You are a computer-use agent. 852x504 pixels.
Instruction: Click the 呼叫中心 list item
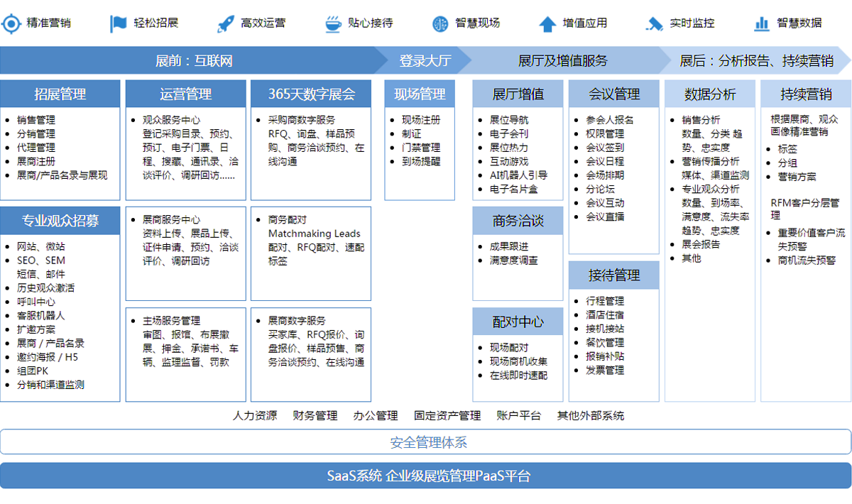click(35, 302)
